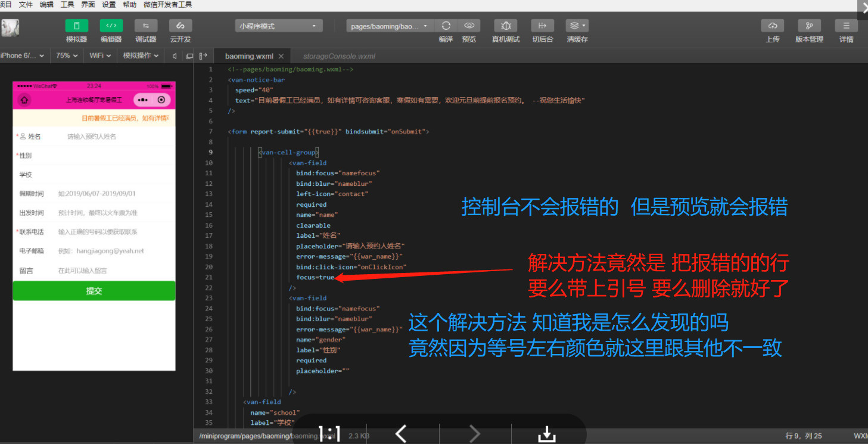Toggle the 模拟器 simulator panel button
The image size is (868, 444).
pos(76,26)
